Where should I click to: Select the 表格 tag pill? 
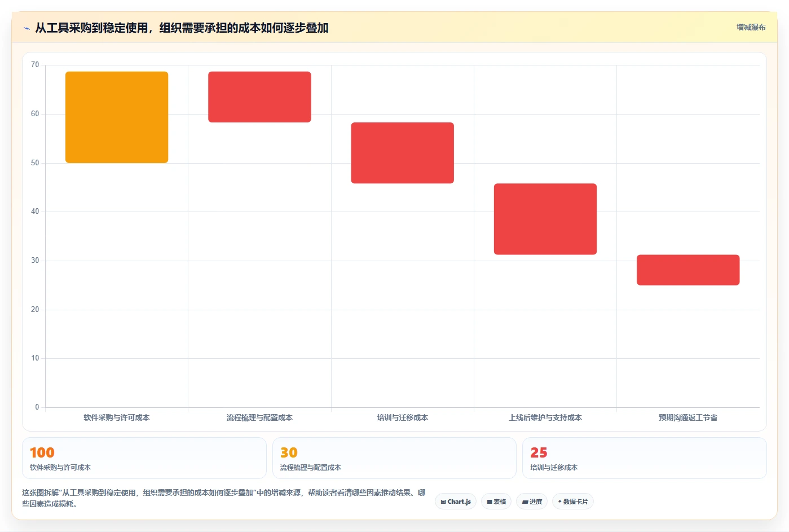pyautogui.click(x=496, y=502)
